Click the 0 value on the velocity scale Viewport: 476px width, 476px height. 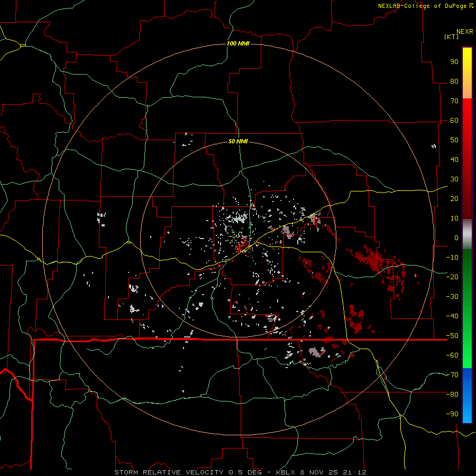tap(456, 238)
